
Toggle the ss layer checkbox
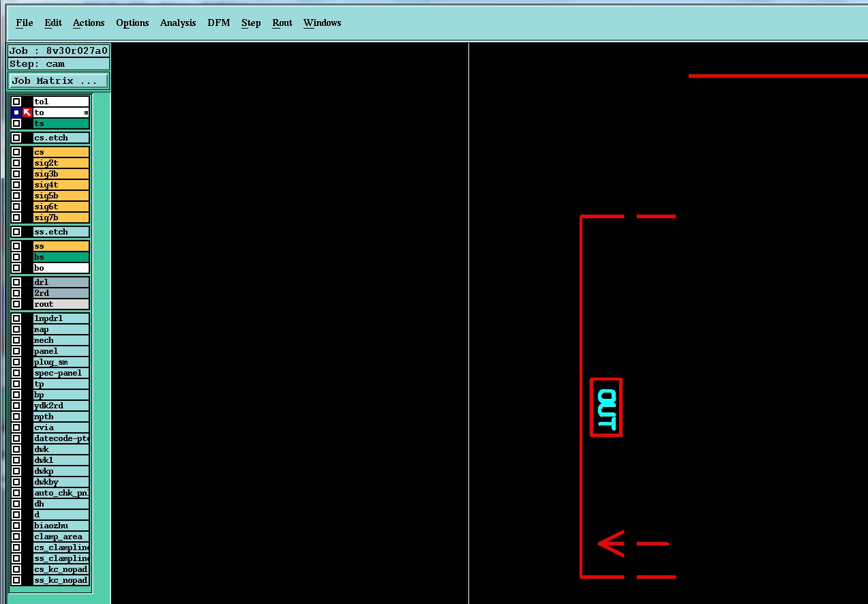point(16,246)
